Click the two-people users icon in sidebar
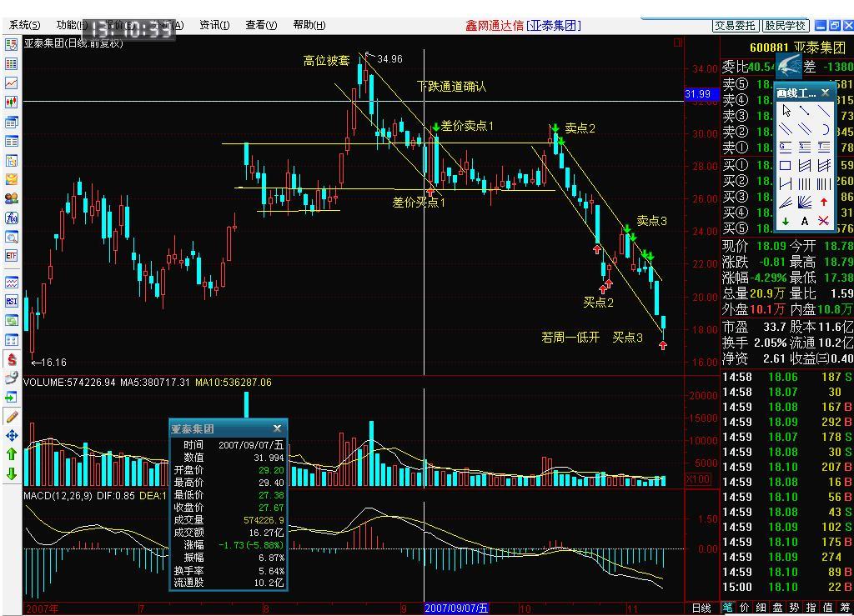 pyautogui.click(x=12, y=198)
